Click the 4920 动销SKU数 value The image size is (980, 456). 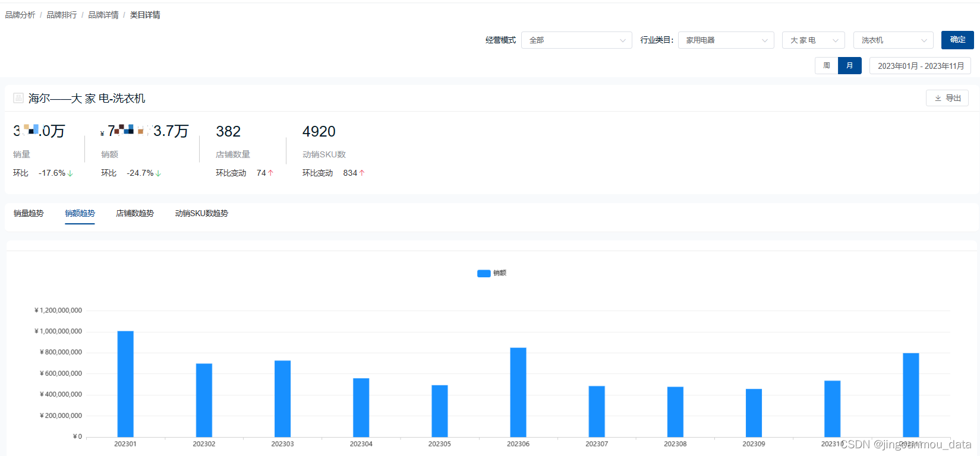(x=319, y=131)
